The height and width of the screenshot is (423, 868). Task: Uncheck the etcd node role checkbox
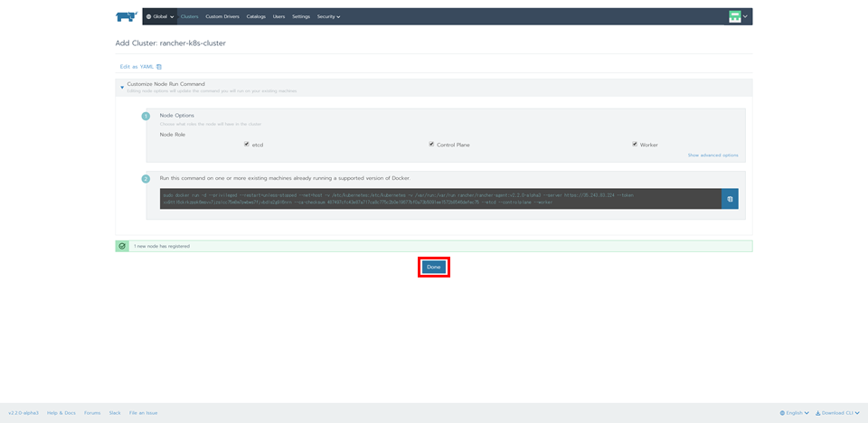[x=246, y=144]
